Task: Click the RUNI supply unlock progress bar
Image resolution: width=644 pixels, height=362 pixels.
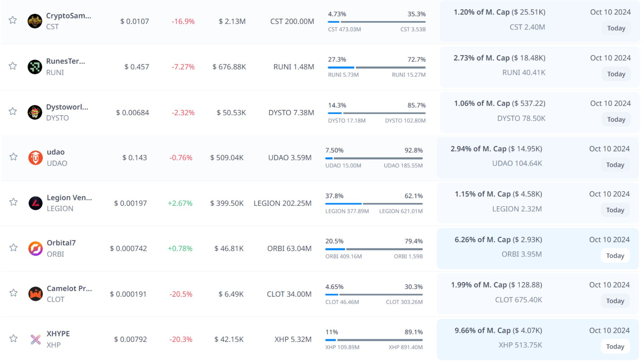Action: pyautogui.click(x=377, y=67)
